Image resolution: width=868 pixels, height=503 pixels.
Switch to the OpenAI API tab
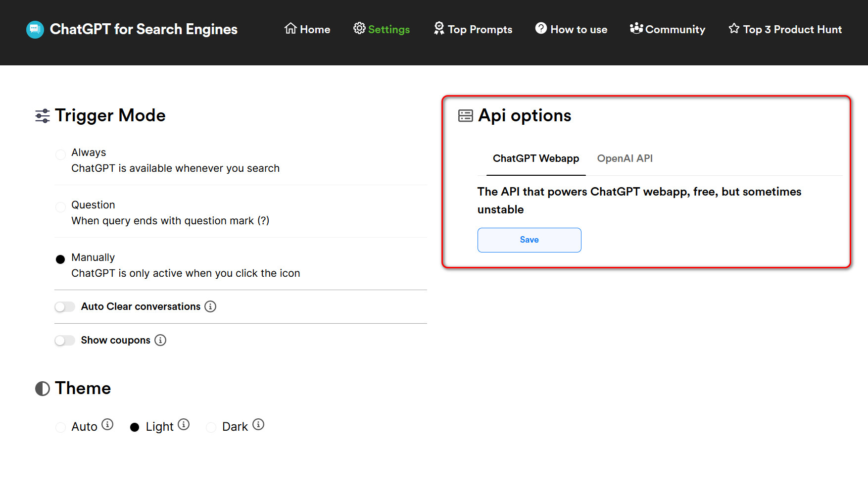pyautogui.click(x=625, y=158)
